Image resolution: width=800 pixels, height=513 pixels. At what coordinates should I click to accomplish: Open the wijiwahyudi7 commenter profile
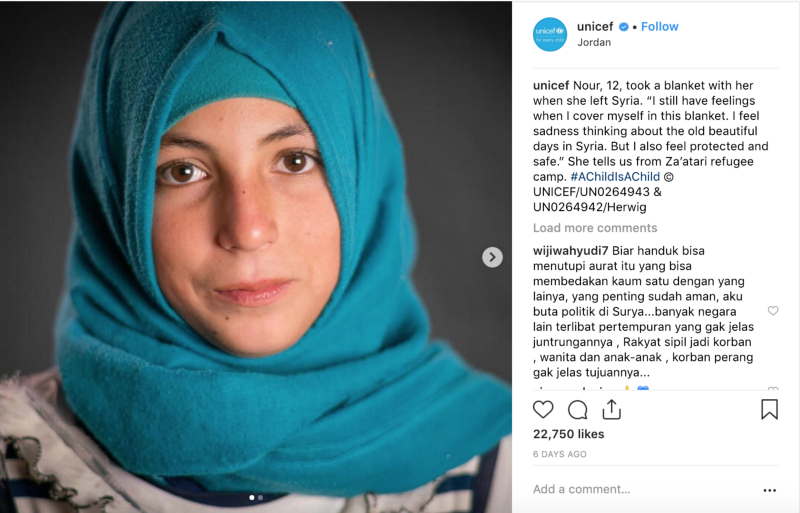tap(570, 251)
